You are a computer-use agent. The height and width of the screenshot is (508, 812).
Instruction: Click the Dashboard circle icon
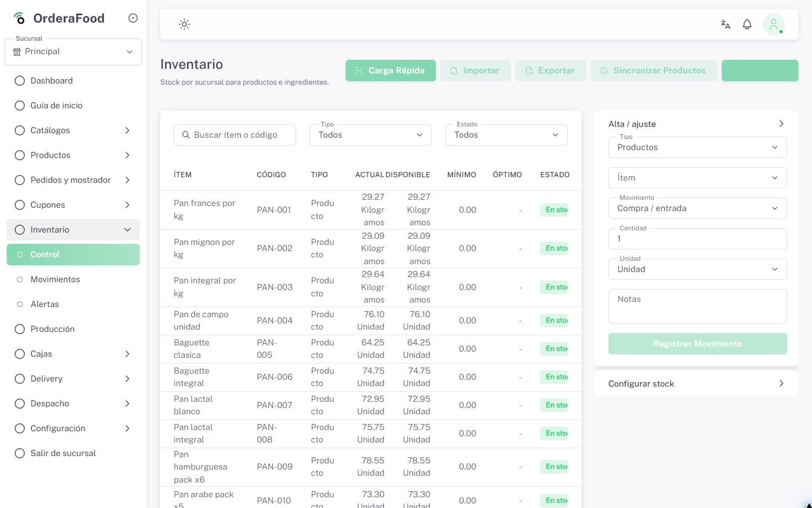20,81
